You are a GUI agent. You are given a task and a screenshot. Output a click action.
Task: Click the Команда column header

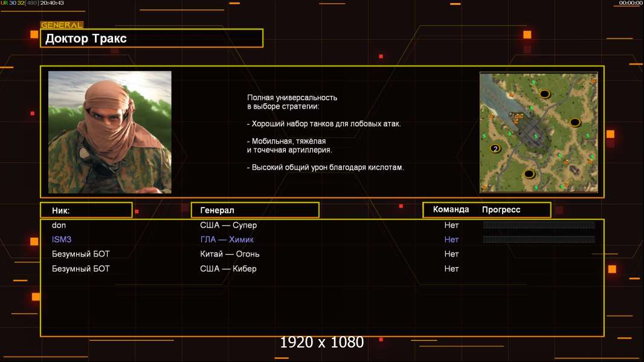451,209
